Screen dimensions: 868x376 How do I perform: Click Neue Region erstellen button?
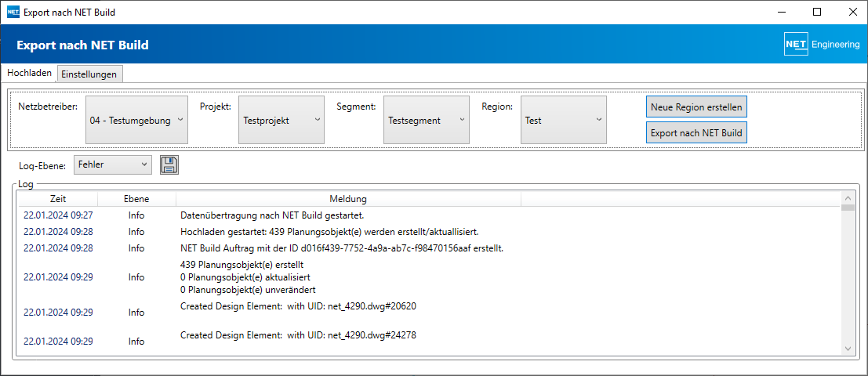click(x=696, y=107)
